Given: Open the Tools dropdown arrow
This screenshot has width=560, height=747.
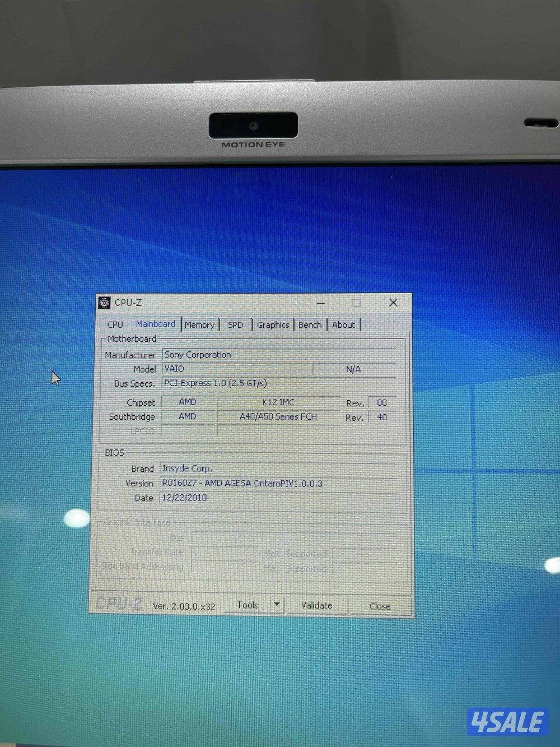Looking at the screenshot, I should point(276,604).
